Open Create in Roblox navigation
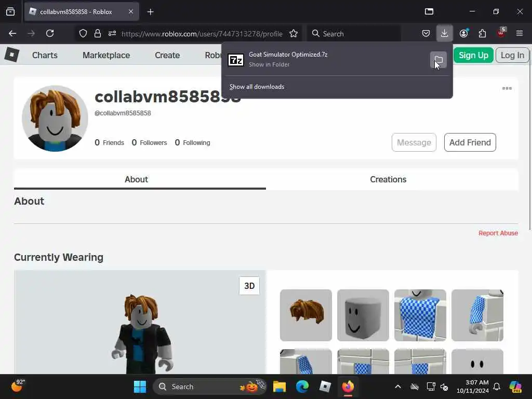The width and height of the screenshot is (532, 399). point(167,55)
